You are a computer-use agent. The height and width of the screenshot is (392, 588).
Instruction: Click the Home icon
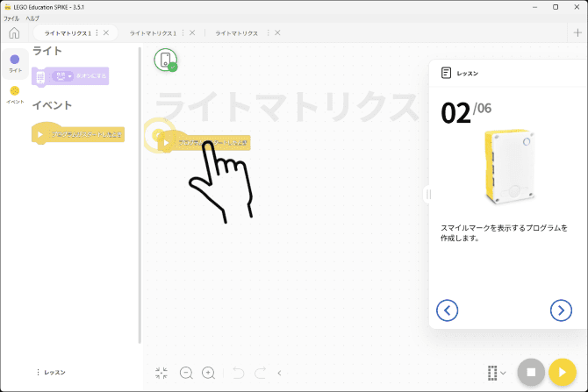click(x=14, y=33)
